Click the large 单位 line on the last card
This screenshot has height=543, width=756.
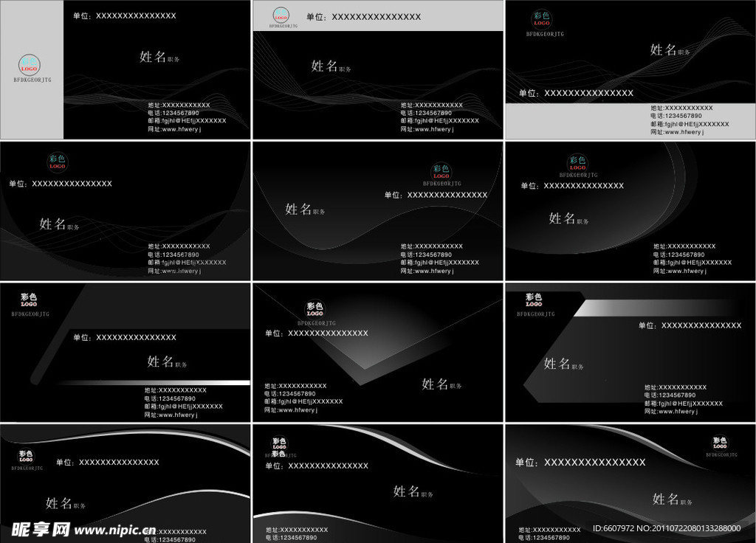point(580,463)
